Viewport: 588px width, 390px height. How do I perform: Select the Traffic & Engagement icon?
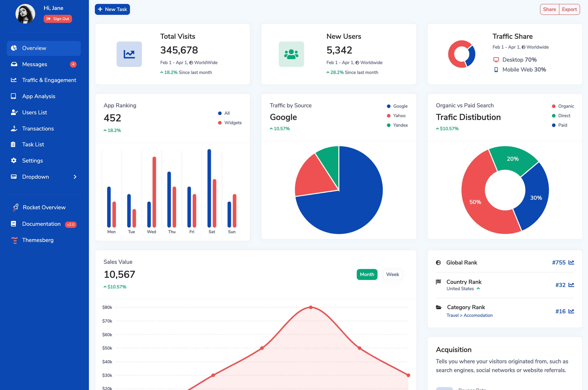(x=14, y=80)
